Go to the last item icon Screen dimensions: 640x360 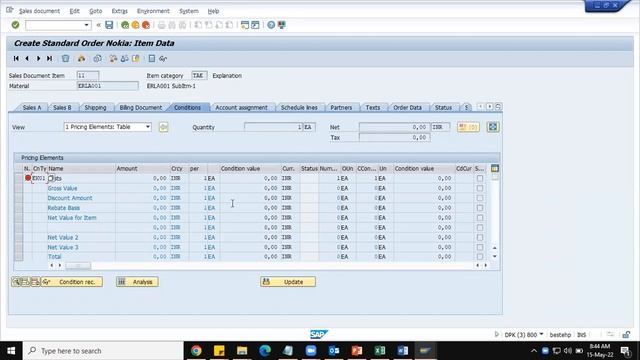(x=49, y=59)
